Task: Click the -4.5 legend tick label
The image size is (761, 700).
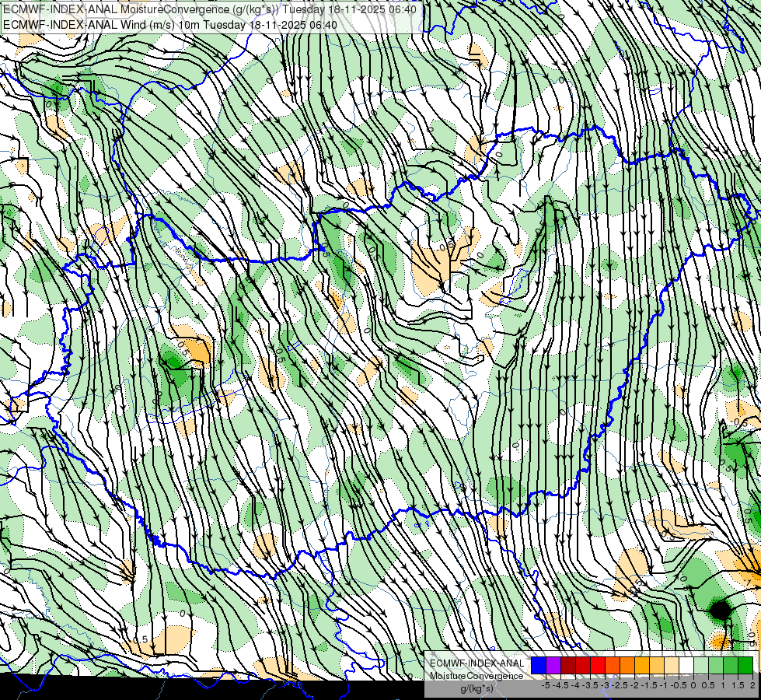Action: [x=562, y=685]
